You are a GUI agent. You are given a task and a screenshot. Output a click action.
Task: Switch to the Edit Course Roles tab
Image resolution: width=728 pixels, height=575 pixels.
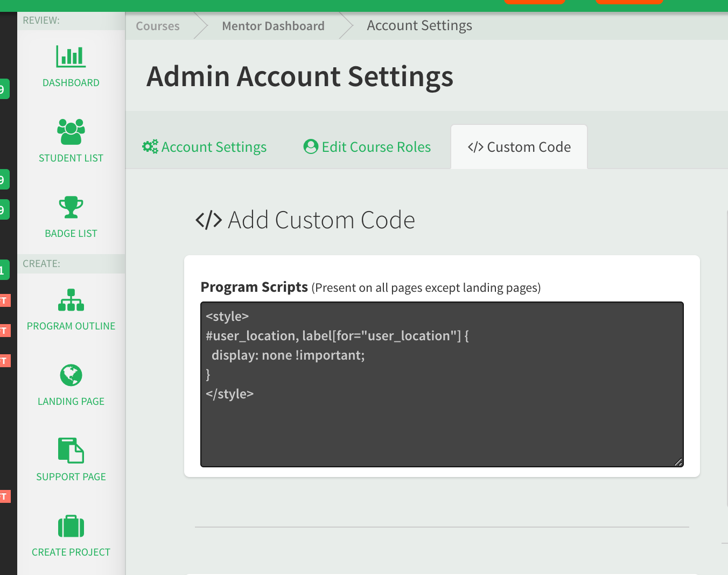pyautogui.click(x=367, y=147)
